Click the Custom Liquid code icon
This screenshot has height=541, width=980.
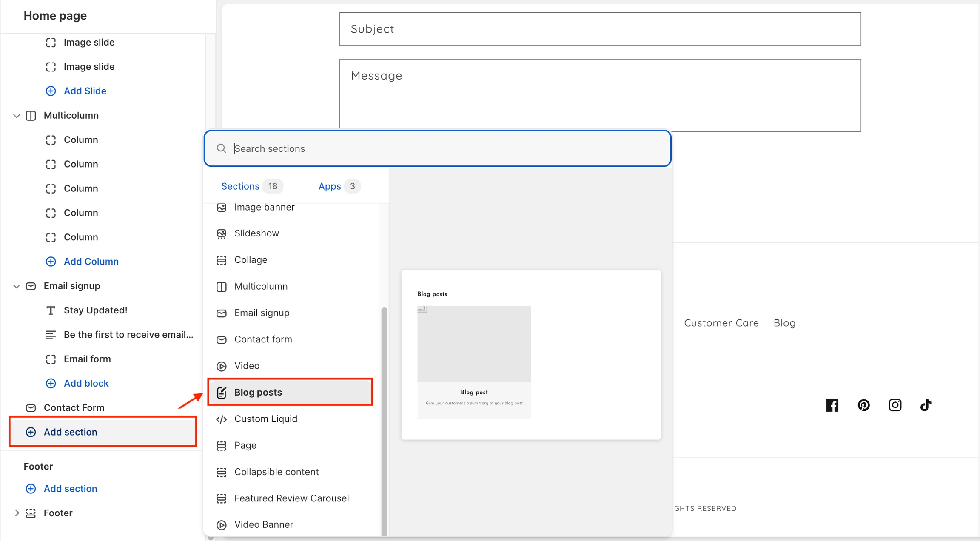[x=221, y=419]
